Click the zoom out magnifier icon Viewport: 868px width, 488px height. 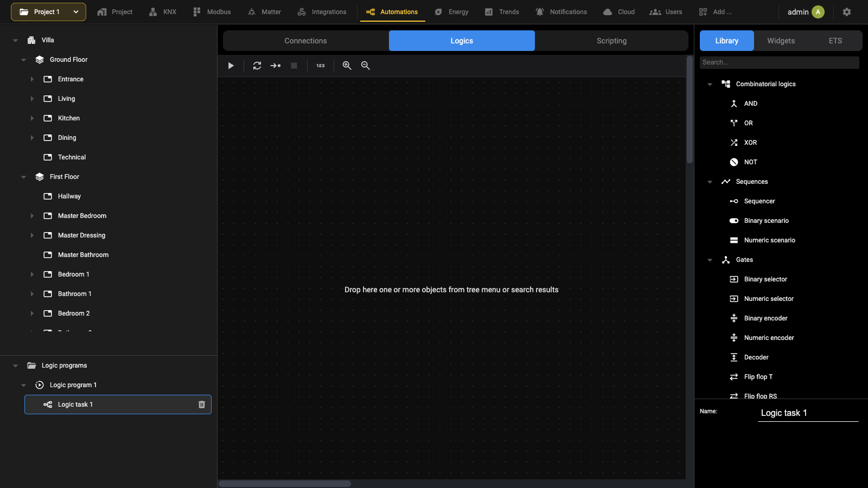point(366,66)
